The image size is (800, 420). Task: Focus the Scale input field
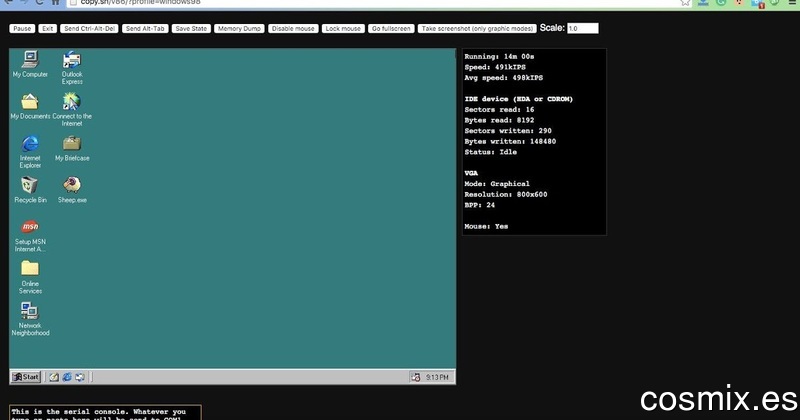[x=583, y=29]
